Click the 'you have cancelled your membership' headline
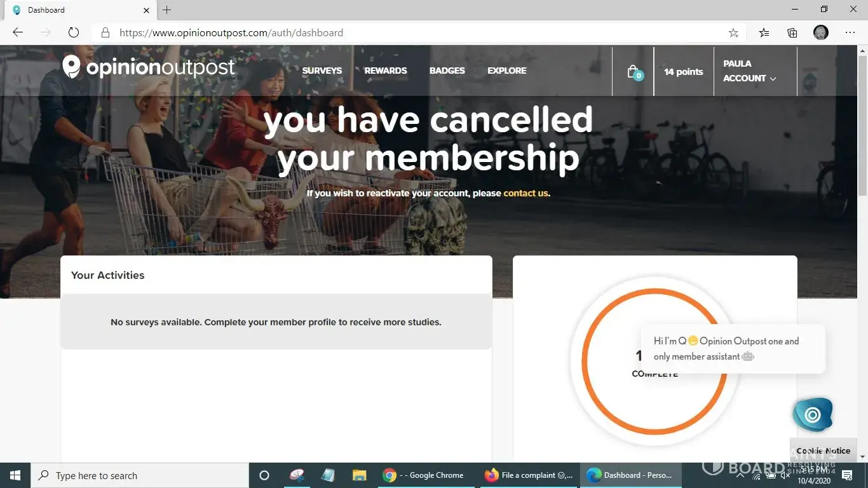868x488 pixels. click(x=428, y=139)
